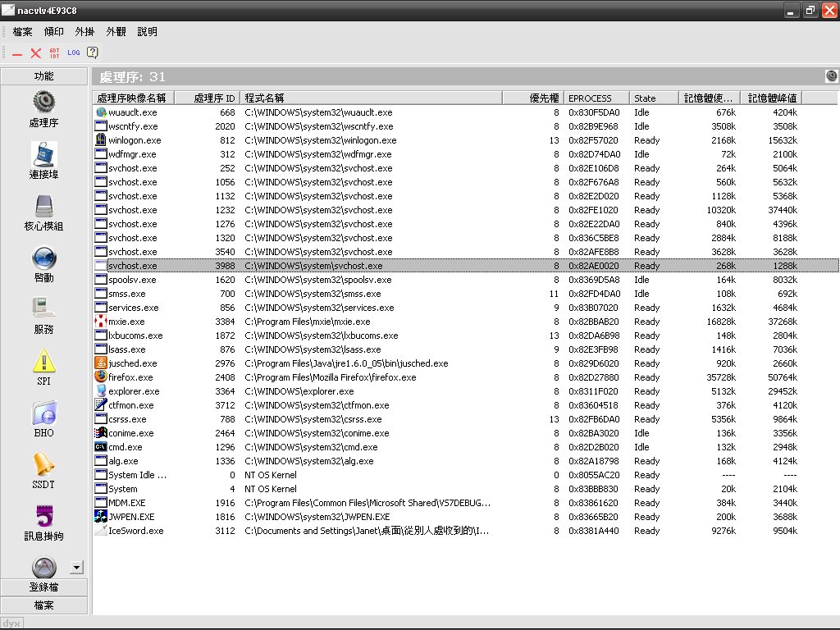Sort by 處理序 ID column header
This screenshot has width=840, height=630.
coord(208,98)
